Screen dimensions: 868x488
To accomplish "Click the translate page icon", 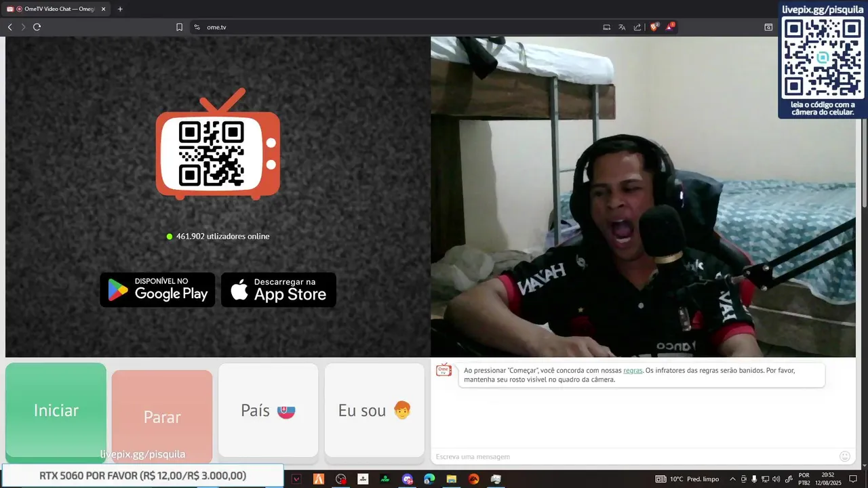I will (x=622, y=27).
